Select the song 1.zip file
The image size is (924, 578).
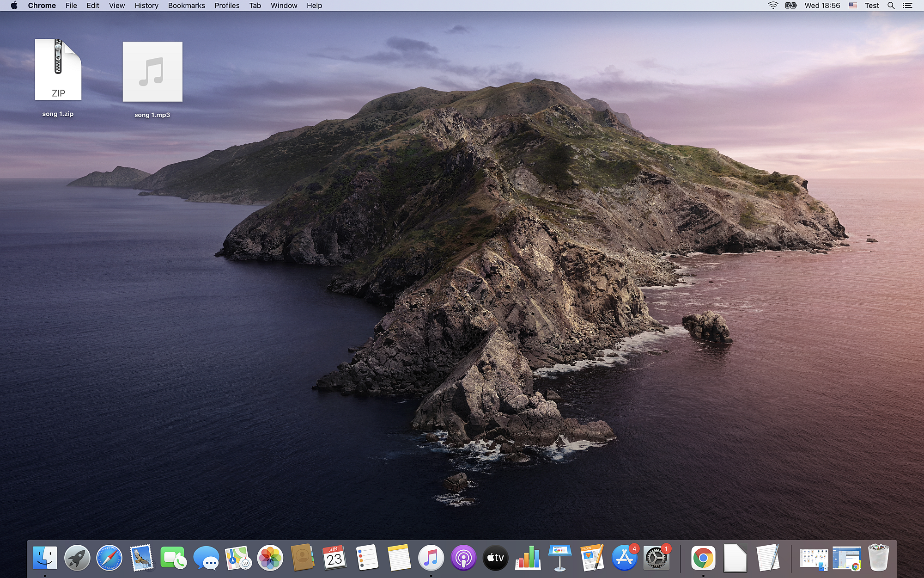pos(58,70)
